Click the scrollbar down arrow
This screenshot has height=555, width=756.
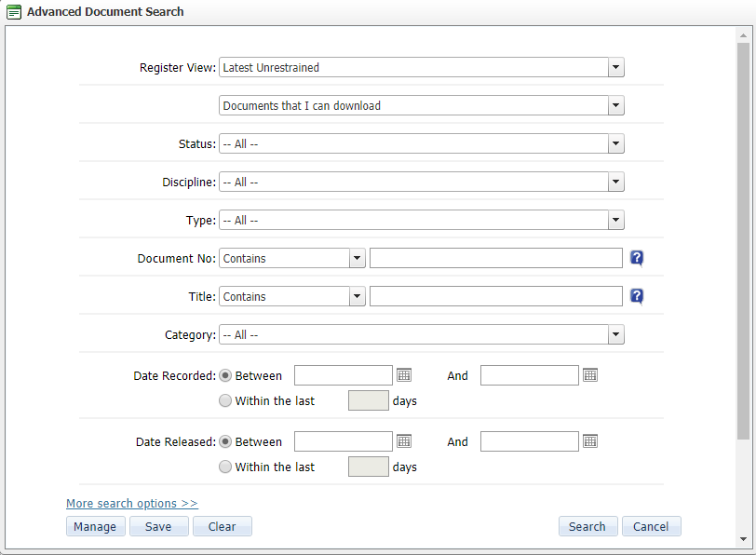tap(743, 539)
